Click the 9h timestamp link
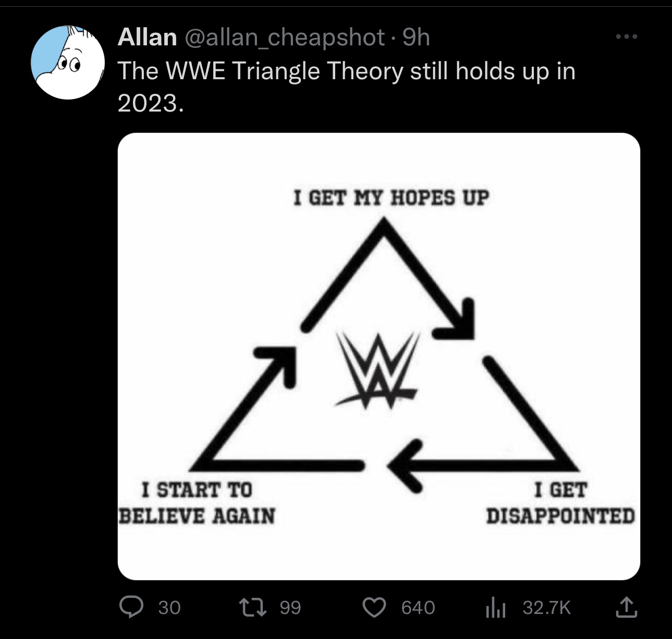Image resolution: width=672 pixels, height=639 pixels. (x=417, y=37)
